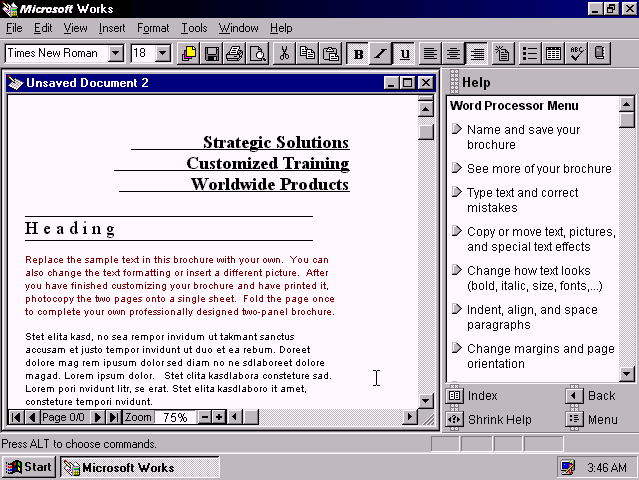639x480 pixels.
Task: Click the Insert Table icon
Action: click(553, 53)
